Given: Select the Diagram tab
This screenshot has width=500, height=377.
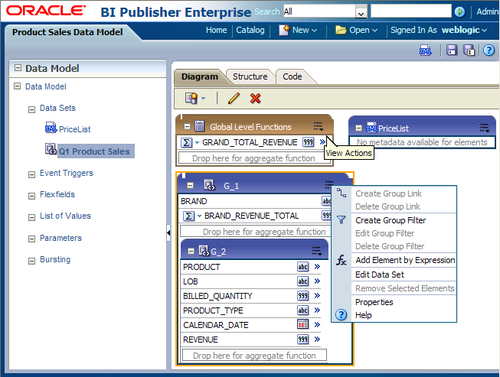Looking at the screenshot, I should [200, 77].
